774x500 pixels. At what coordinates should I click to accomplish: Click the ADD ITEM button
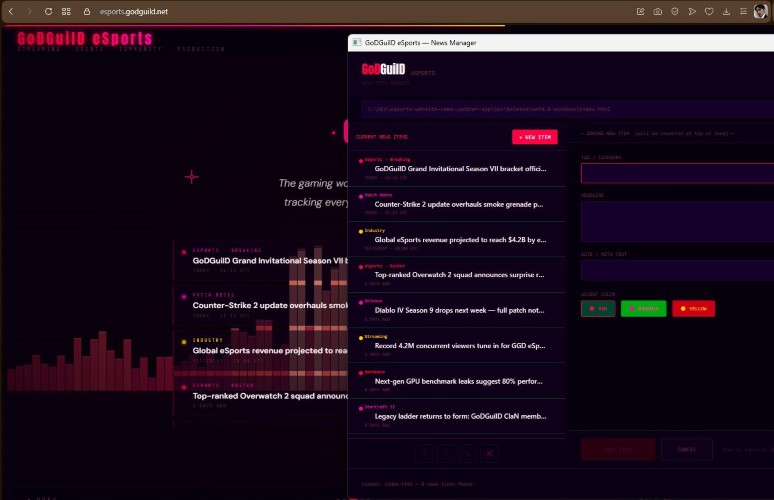pos(618,450)
